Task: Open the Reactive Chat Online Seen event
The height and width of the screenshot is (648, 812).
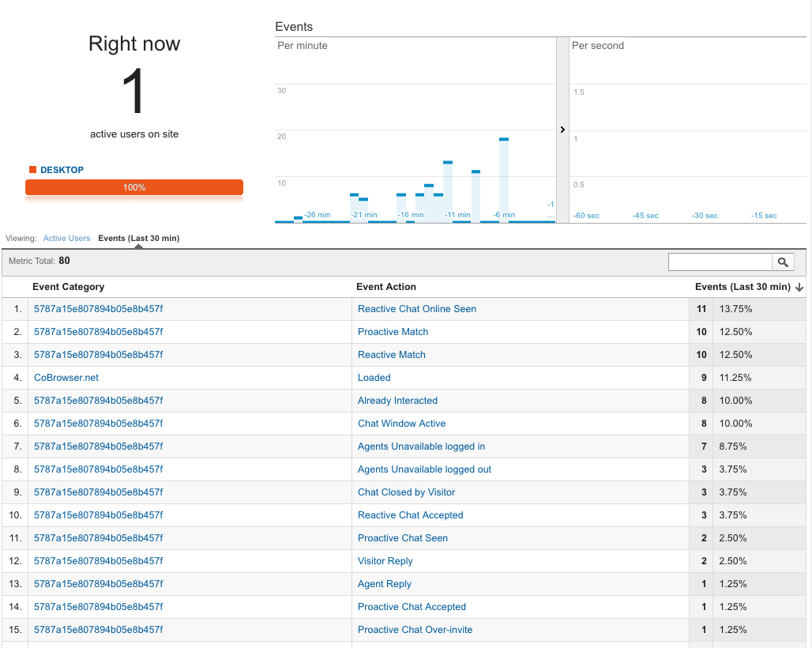Action: coord(416,309)
